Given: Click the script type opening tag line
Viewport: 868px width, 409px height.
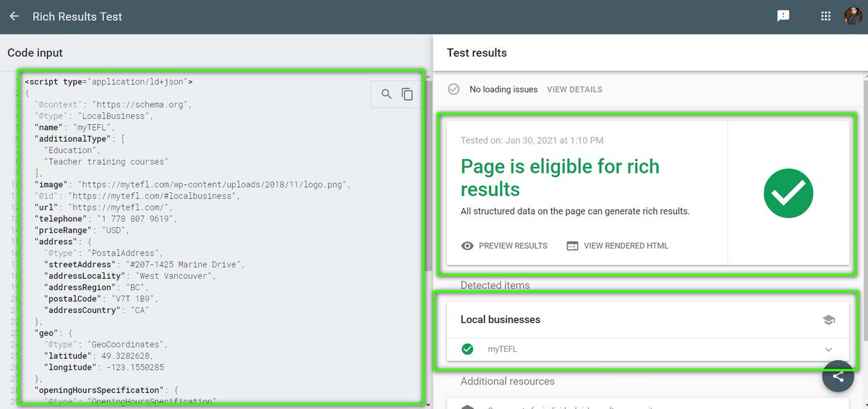Looking at the screenshot, I should (109, 82).
